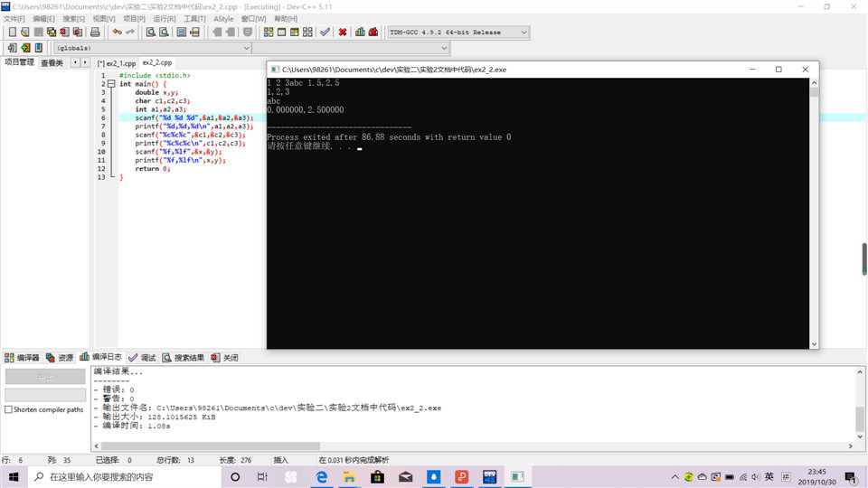The height and width of the screenshot is (488, 868).
Task: Collapse the main() code fold marker
Action: (x=111, y=84)
